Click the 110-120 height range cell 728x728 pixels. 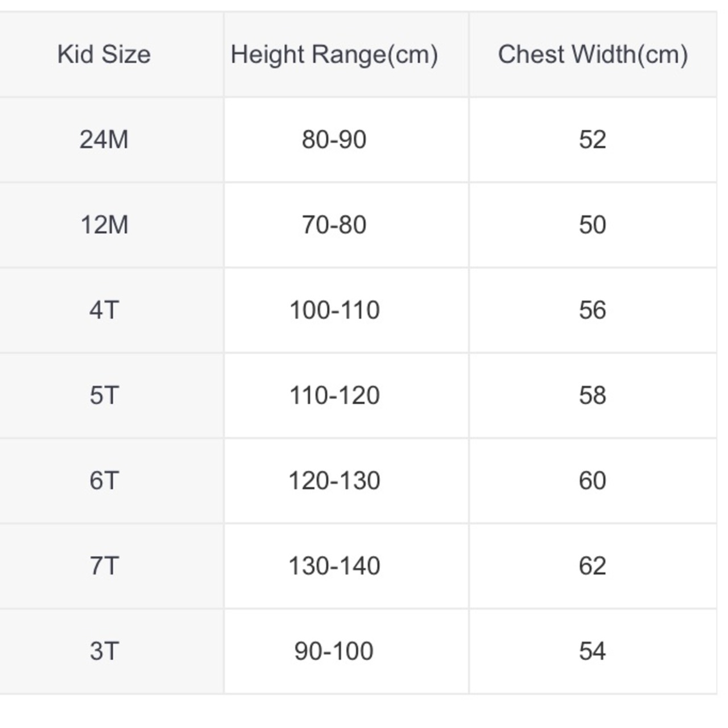(346, 396)
